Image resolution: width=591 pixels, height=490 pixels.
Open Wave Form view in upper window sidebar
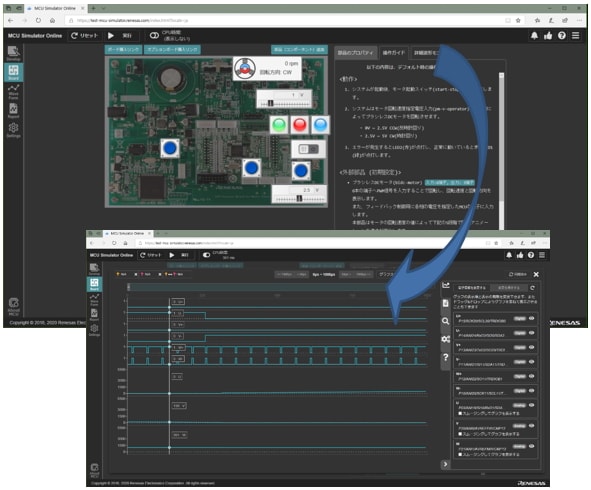point(14,92)
